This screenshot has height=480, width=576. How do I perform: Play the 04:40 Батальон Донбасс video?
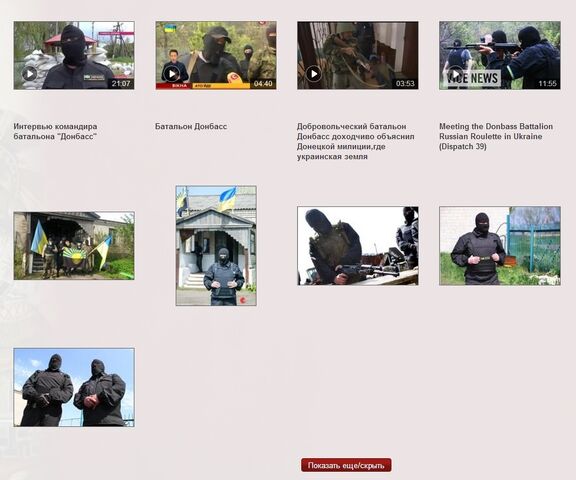[172, 74]
